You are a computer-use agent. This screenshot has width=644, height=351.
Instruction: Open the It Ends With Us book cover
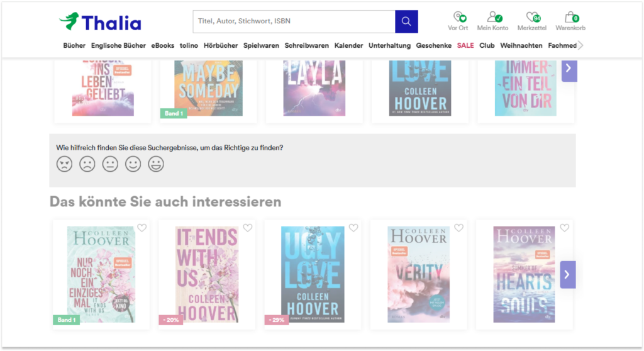[x=207, y=274]
